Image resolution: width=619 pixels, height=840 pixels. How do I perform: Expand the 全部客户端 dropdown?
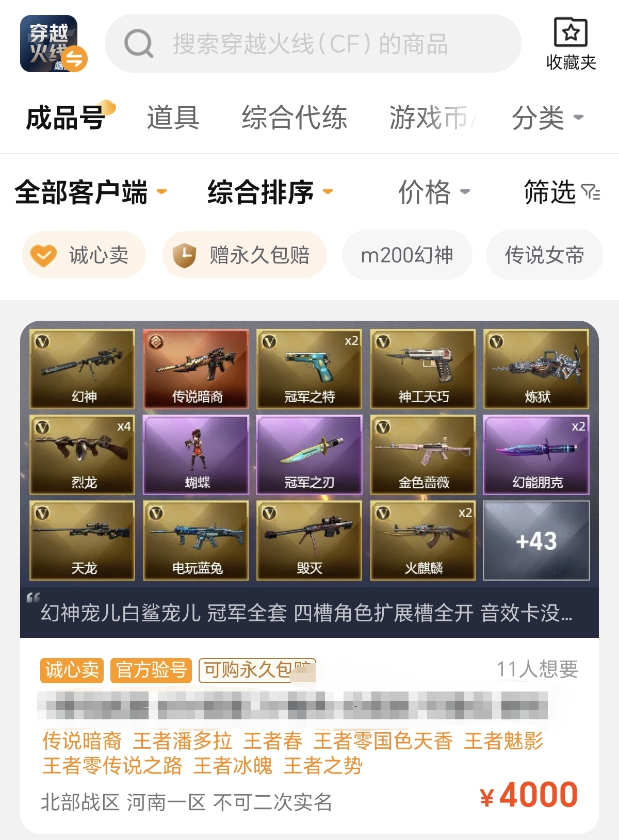click(91, 192)
